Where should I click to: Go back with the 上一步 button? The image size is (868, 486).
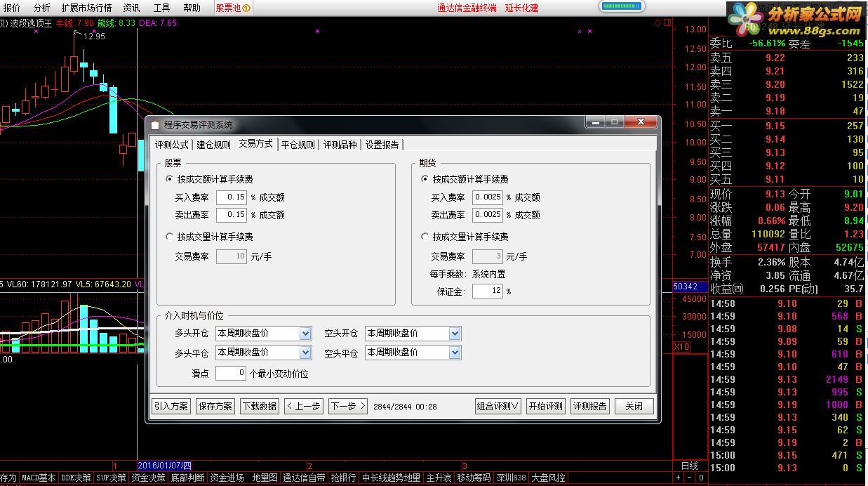[x=304, y=406]
